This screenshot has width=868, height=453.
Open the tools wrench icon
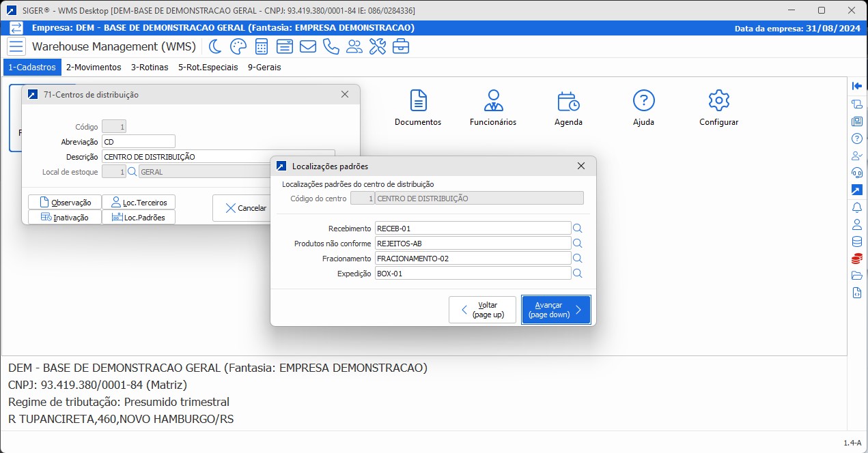click(x=378, y=46)
